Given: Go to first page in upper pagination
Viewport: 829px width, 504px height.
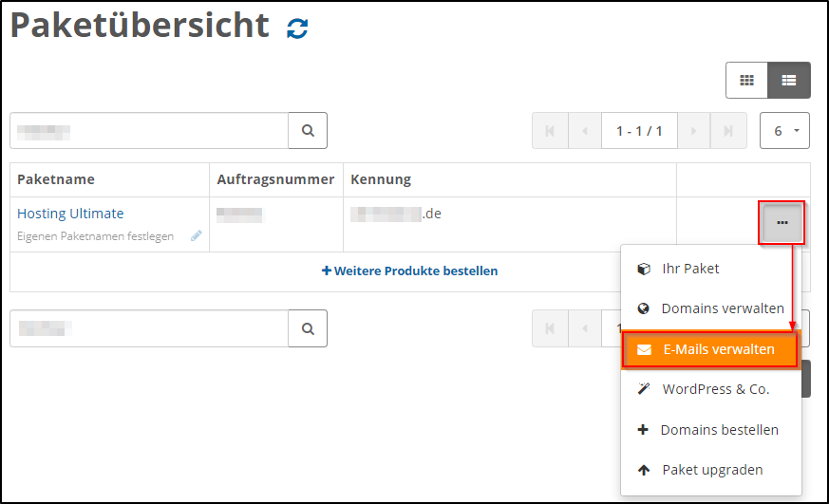Looking at the screenshot, I should pos(550,130).
